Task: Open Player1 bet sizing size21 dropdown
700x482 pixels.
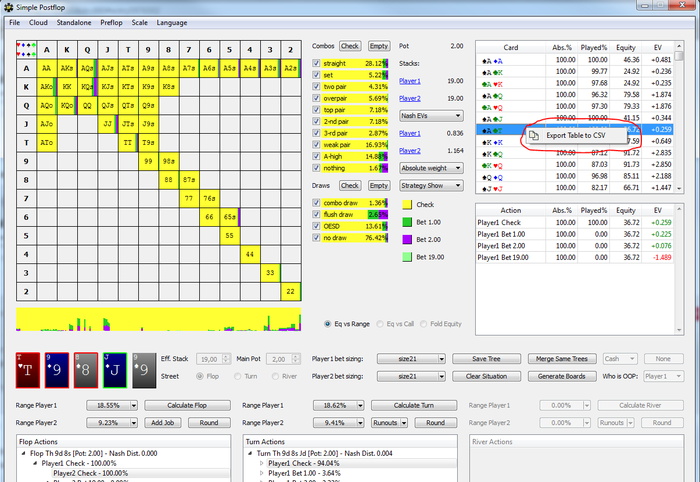Action: 411,359
